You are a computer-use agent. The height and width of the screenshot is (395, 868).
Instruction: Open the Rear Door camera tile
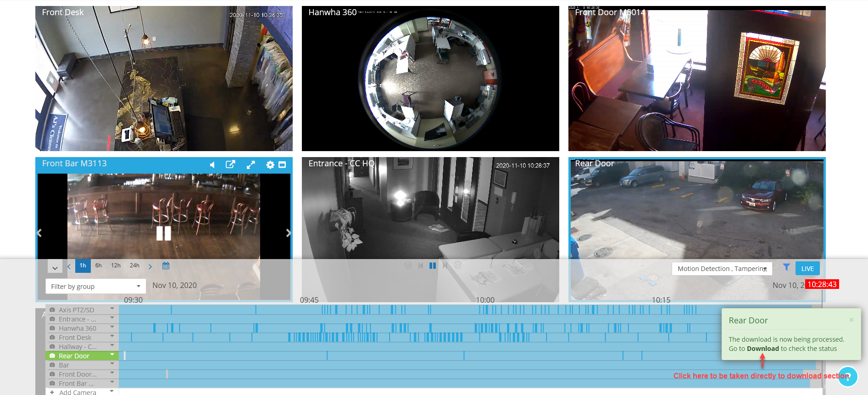(x=697, y=230)
